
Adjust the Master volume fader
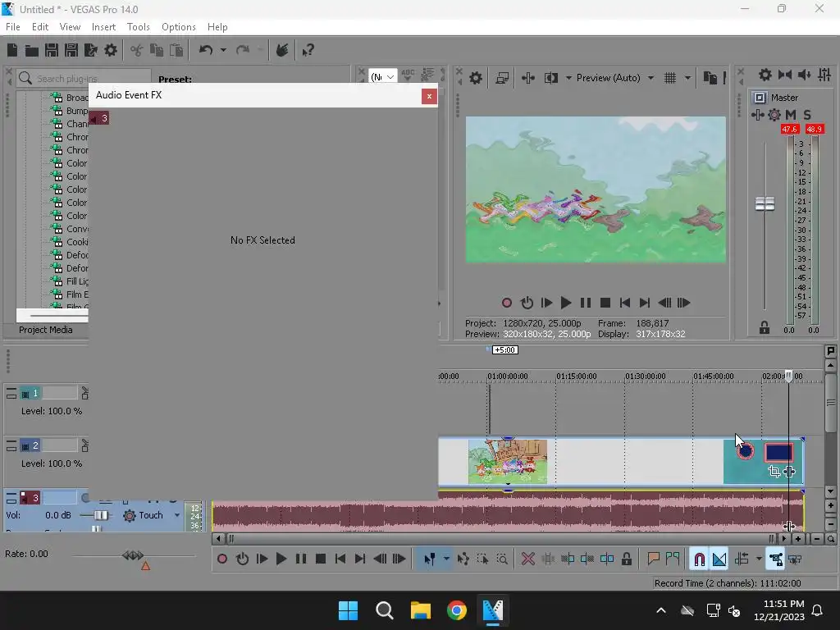[765, 203]
